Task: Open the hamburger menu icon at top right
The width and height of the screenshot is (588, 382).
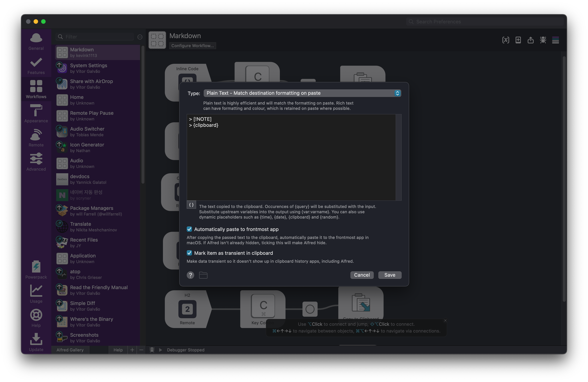Action: [x=555, y=40]
